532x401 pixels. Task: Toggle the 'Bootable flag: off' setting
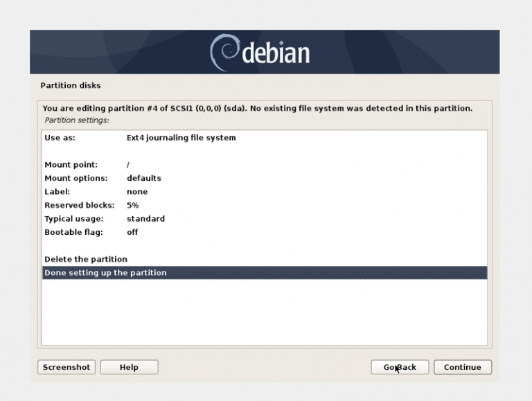pyautogui.click(x=265, y=233)
